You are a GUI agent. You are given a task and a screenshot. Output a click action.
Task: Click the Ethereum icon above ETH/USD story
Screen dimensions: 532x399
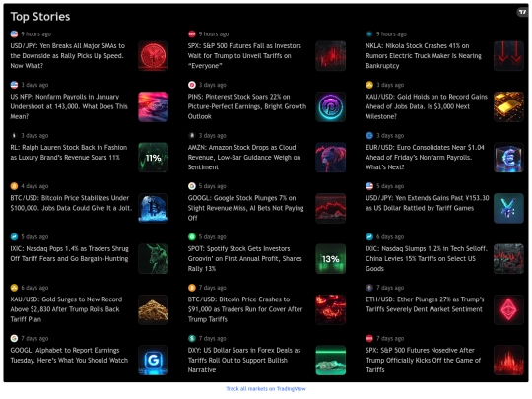coord(369,288)
